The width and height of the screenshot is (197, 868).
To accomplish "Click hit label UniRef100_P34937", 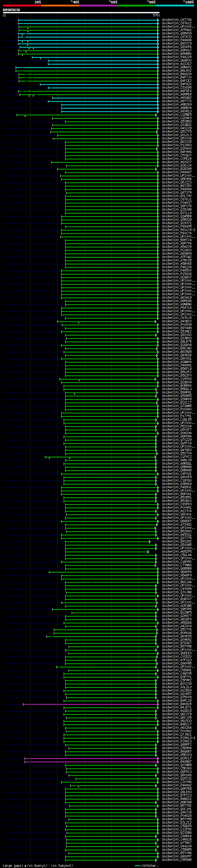I will (x=177, y=203).
